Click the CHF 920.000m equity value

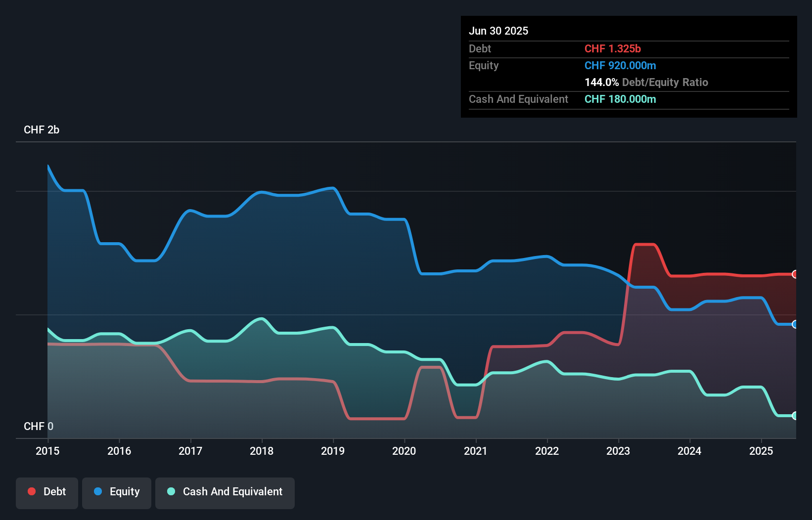pos(620,66)
